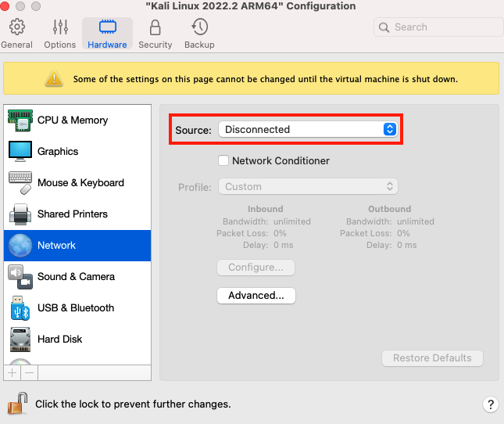This screenshot has width=504, height=424.
Task: Click the Hard Disk drive icon
Action: pos(20,340)
